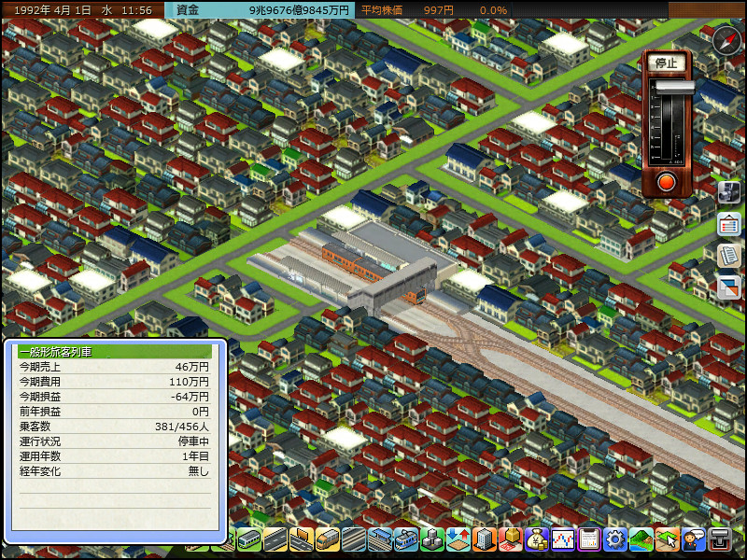
Task: Select the station platform building icon
Action: click(380, 539)
